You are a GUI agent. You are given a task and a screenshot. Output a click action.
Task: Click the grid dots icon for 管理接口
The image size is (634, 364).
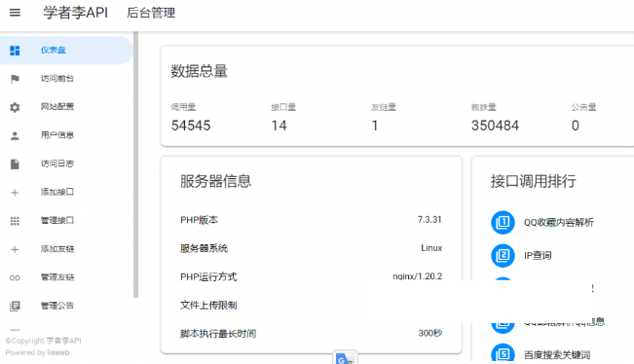click(x=15, y=221)
